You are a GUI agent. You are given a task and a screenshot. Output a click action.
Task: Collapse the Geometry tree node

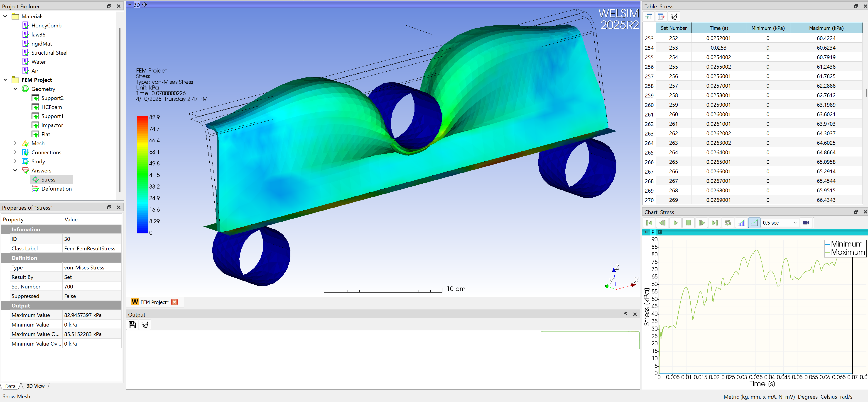tap(15, 89)
